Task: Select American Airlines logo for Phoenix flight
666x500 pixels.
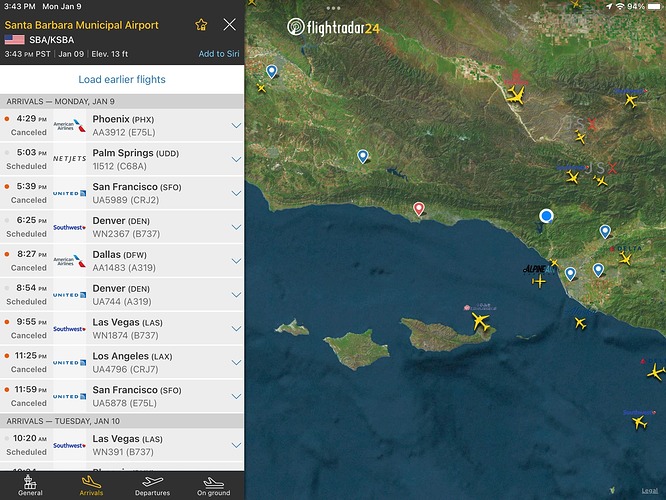Action: (x=70, y=125)
